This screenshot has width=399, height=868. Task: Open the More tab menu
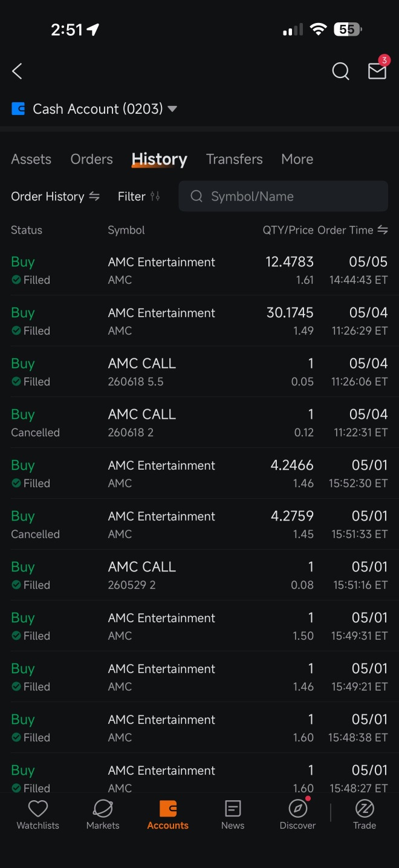pyautogui.click(x=297, y=159)
